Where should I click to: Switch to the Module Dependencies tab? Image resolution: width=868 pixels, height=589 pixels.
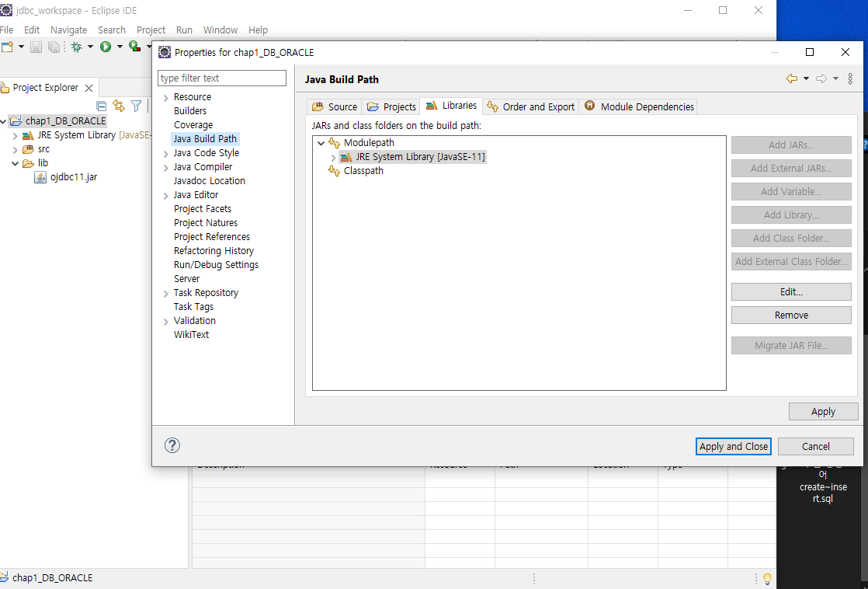pyautogui.click(x=640, y=106)
